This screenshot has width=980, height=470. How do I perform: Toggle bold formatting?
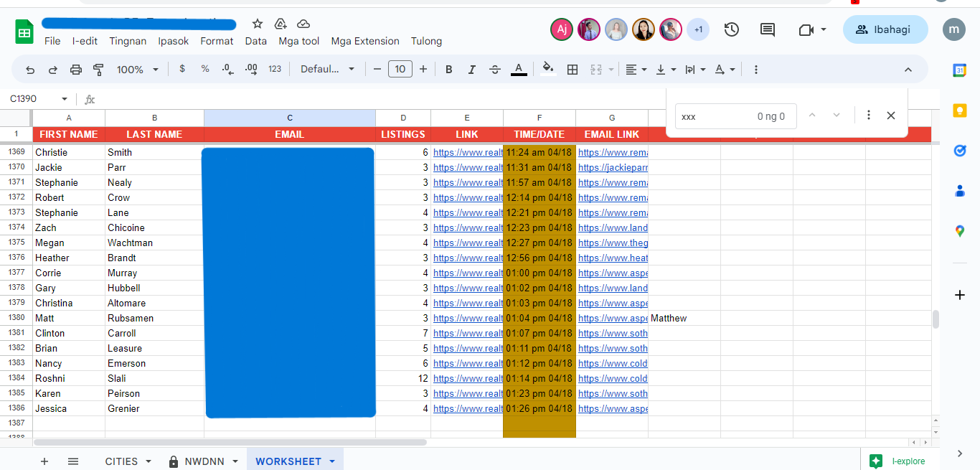pyautogui.click(x=449, y=70)
